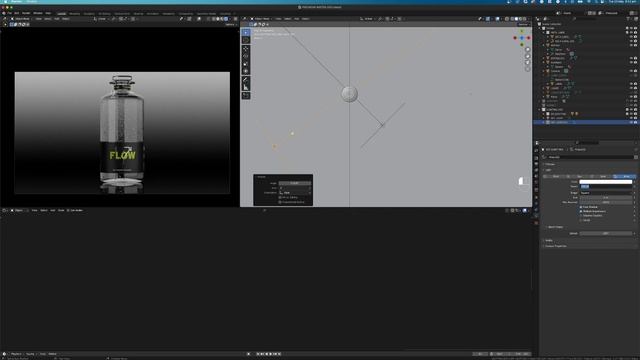This screenshot has width=640, height=360.
Task: Select the Measure tool in viewport toolbar
Action: click(x=246, y=87)
